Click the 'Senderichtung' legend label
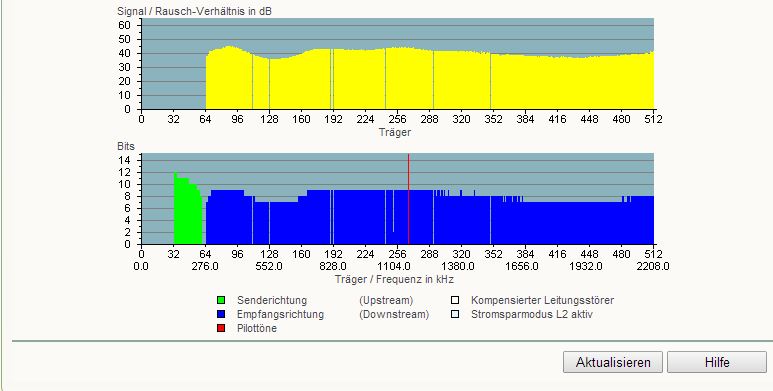Screen dimensions: 773x391 coord(272,300)
